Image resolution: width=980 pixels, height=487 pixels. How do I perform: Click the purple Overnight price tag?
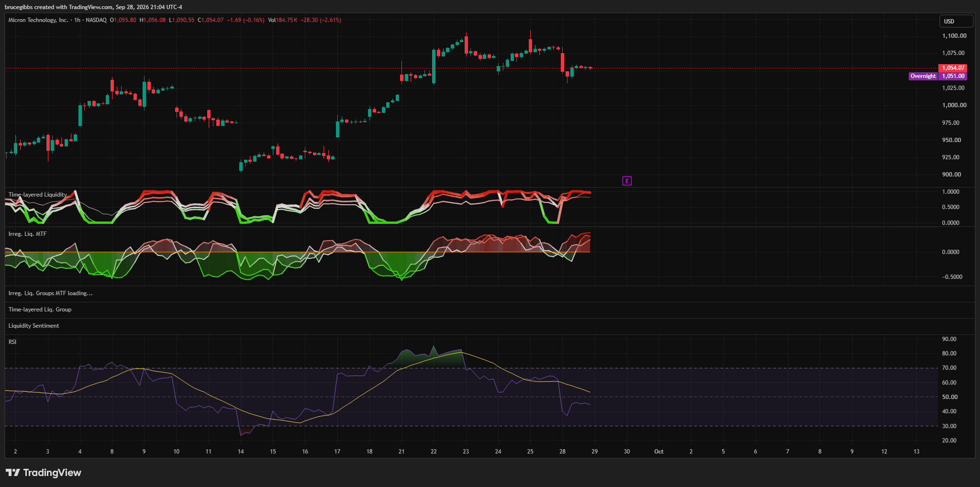[923, 76]
